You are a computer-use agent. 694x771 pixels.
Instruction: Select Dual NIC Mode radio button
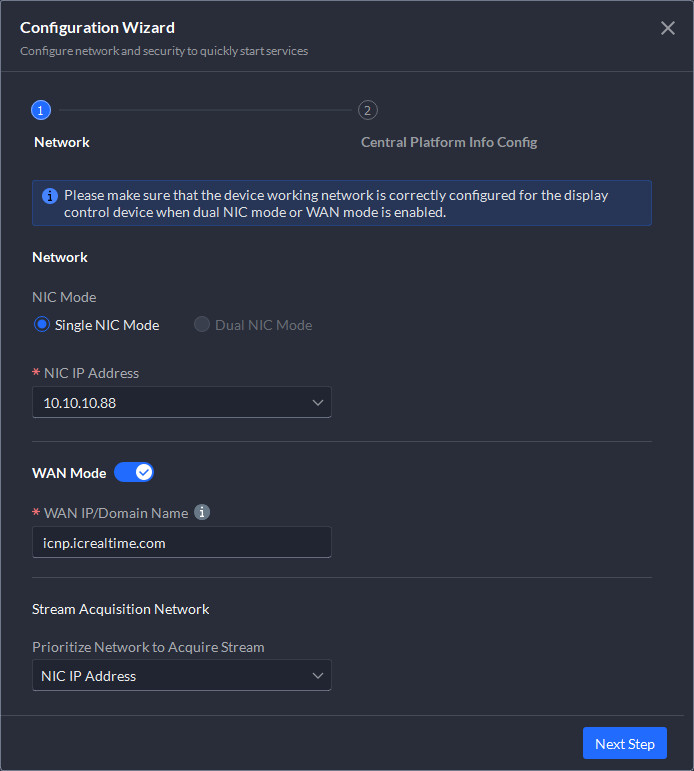[x=202, y=325]
